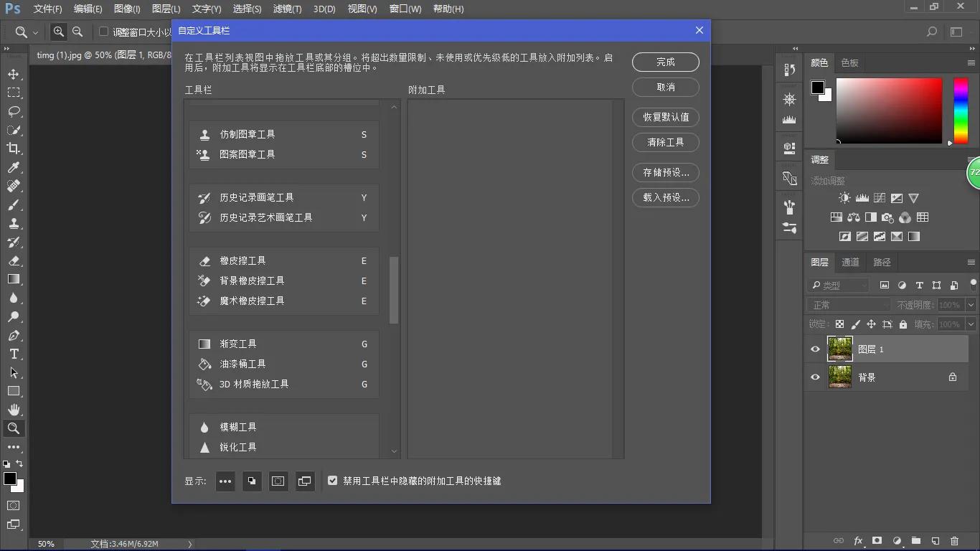
Task: Hide the 图层 1 layer
Action: (814, 349)
